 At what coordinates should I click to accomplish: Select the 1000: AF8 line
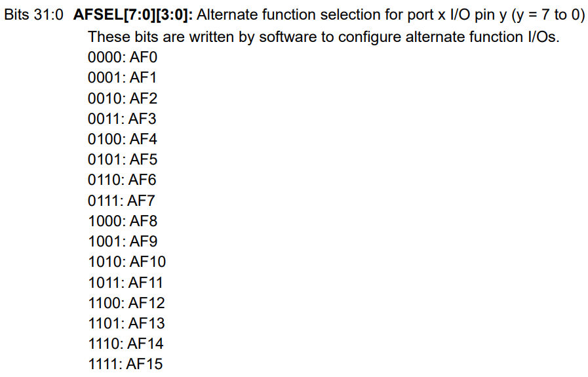point(122,221)
